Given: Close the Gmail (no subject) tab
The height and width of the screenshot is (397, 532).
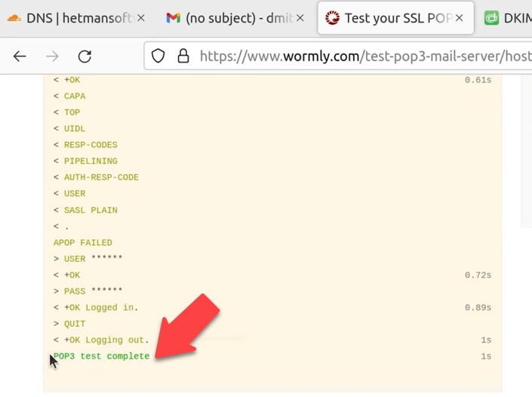Looking at the screenshot, I should (300, 18).
